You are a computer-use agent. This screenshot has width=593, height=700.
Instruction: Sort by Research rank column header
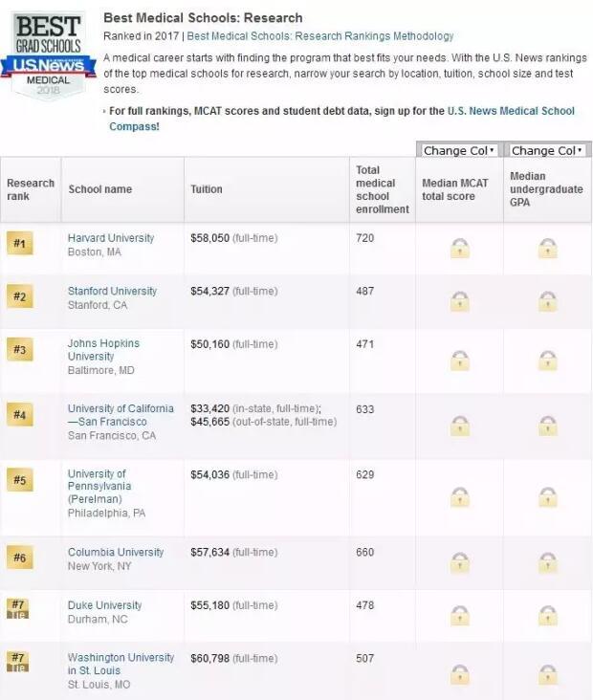pos(31,189)
